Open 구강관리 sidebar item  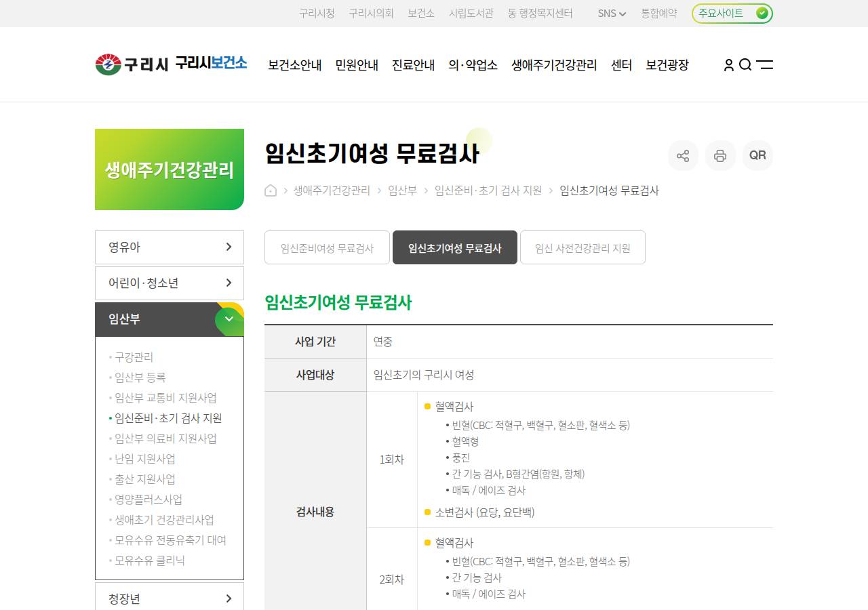pos(134,357)
